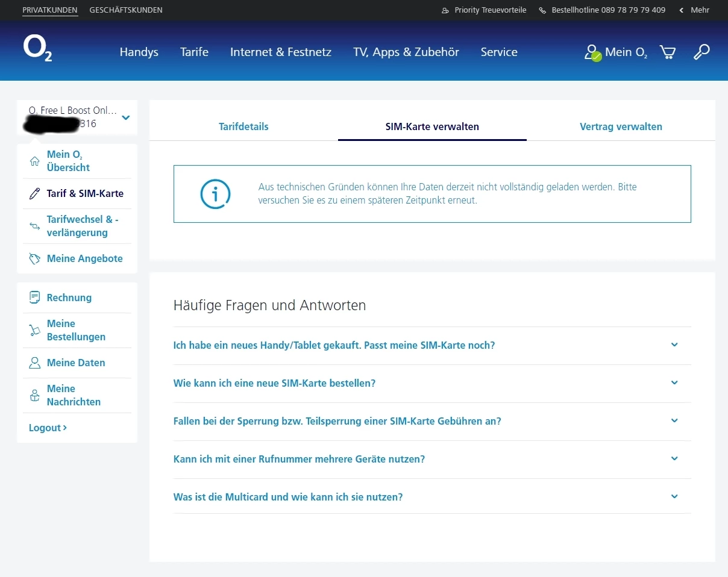This screenshot has width=728, height=577.
Task: Open Meine Angebote in sidebar
Action: click(x=85, y=259)
